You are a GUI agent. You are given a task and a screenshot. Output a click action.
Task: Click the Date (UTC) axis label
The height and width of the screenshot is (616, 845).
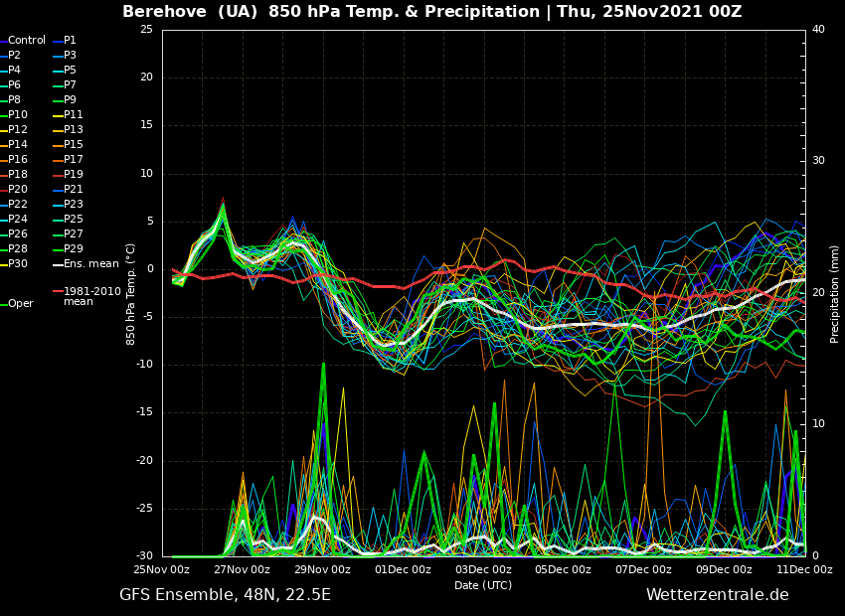pyautogui.click(x=483, y=585)
